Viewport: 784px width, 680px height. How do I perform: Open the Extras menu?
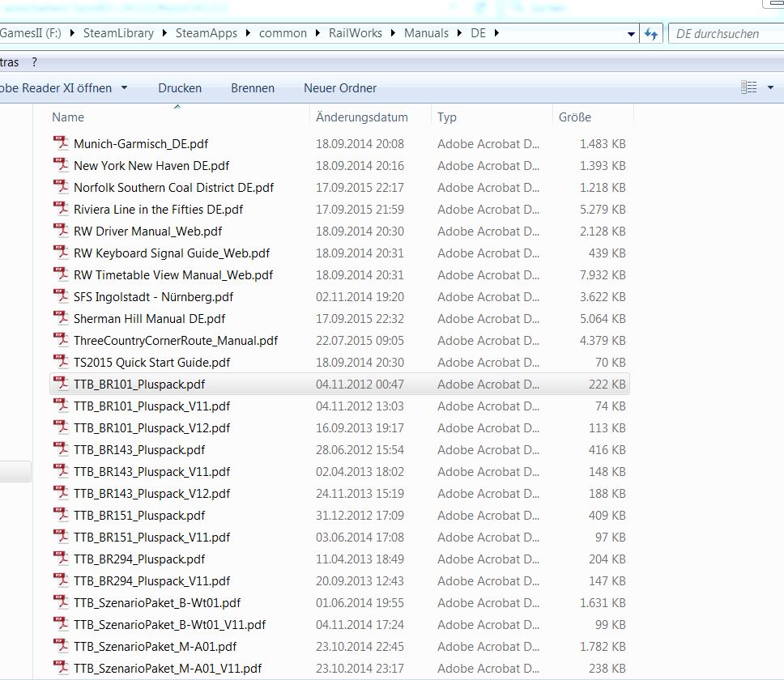click(9, 62)
